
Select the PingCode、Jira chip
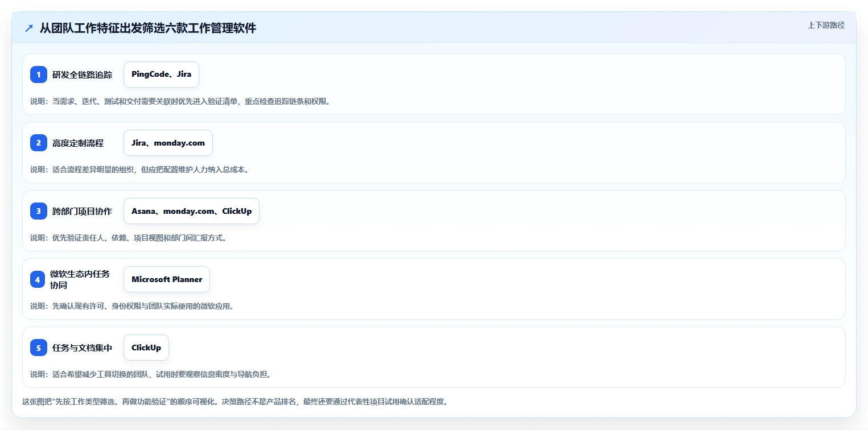click(x=161, y=75)
